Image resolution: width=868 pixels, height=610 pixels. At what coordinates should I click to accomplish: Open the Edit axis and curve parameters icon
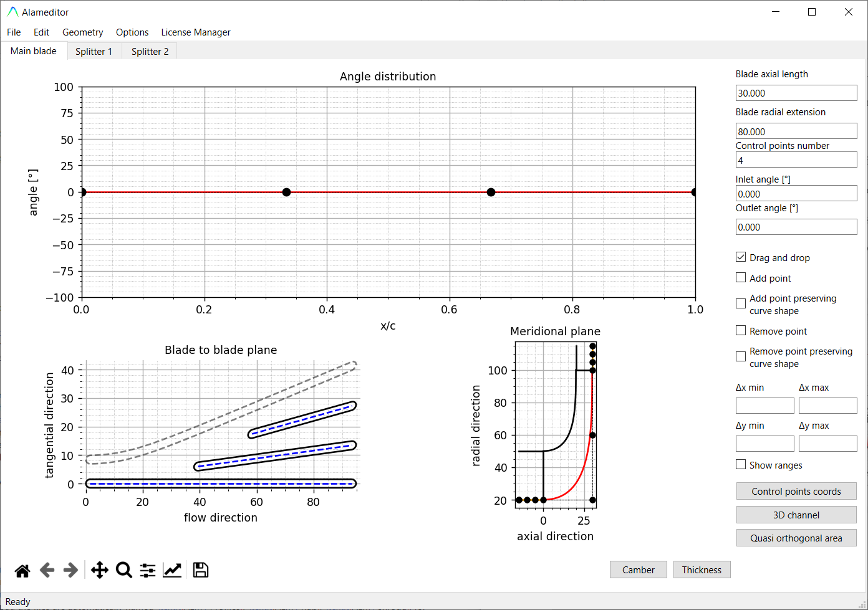coord(172,570)
